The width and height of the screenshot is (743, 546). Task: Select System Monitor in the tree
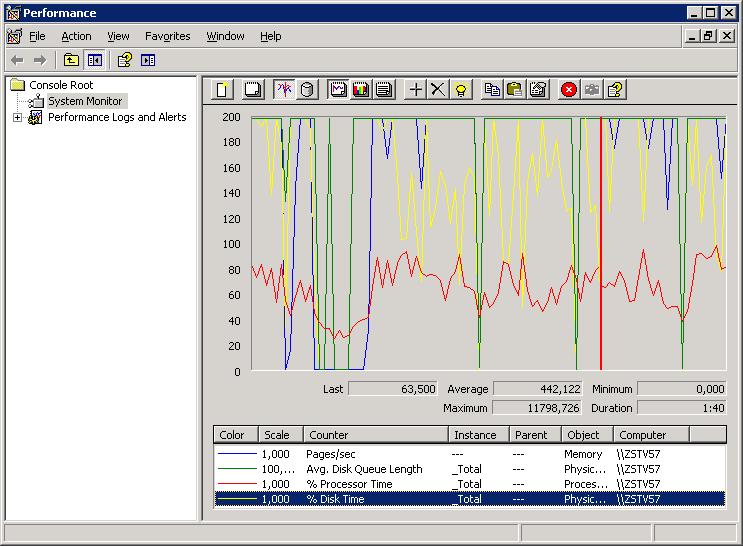click(x=85, y=101)
